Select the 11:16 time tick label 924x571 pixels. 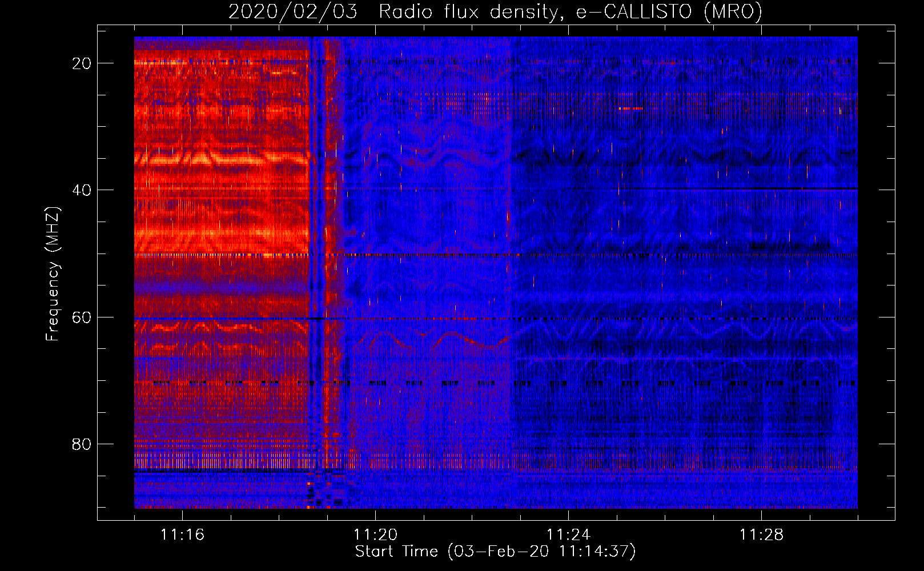pos(182,535)
